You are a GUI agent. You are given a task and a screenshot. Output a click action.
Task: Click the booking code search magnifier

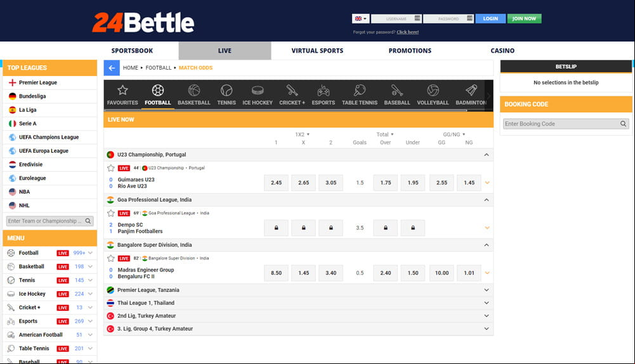(x=623, y=124)
